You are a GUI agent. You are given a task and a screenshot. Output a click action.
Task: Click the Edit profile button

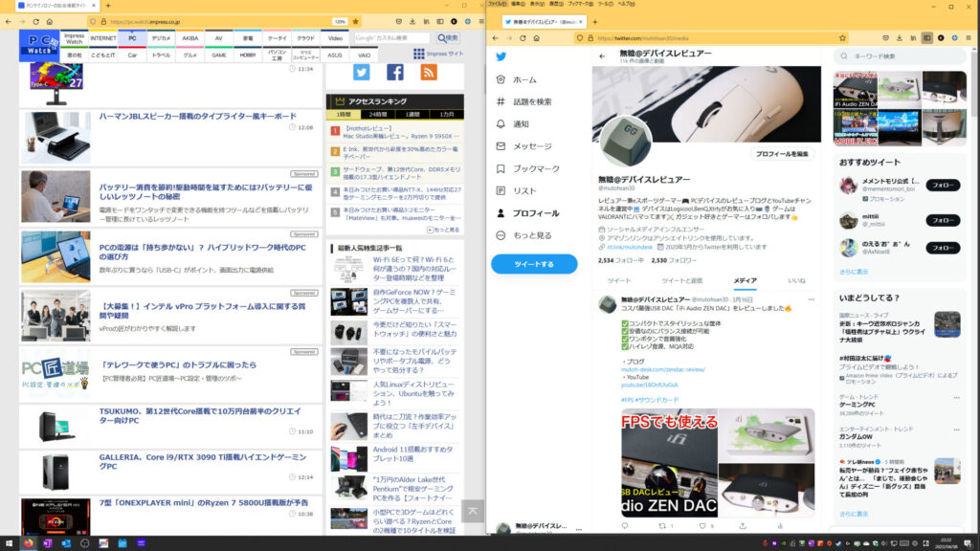tap(782, 154)
